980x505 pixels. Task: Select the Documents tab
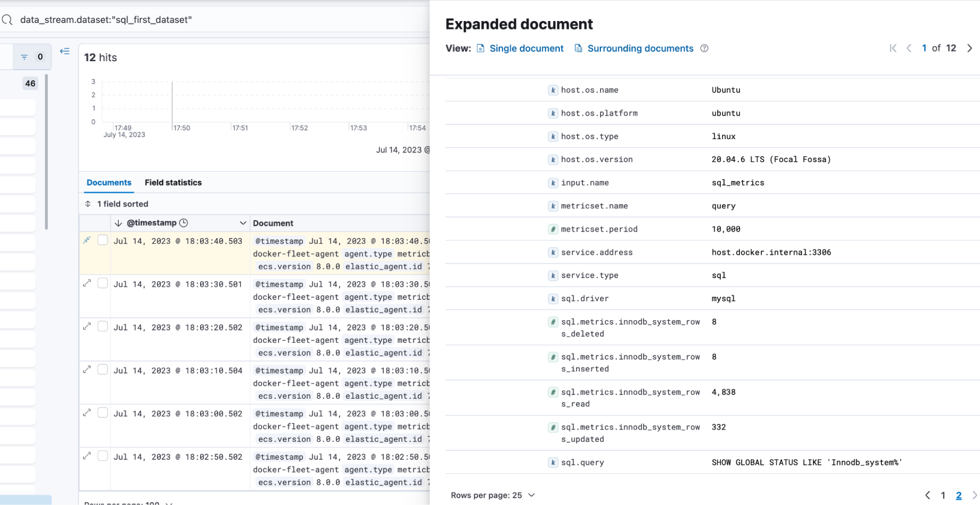109,182
